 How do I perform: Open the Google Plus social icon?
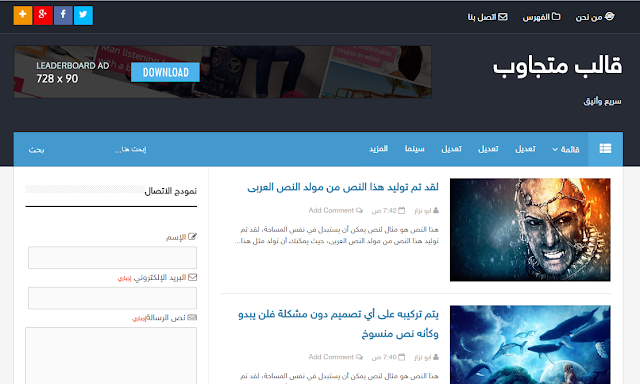(x=43, y=16)
